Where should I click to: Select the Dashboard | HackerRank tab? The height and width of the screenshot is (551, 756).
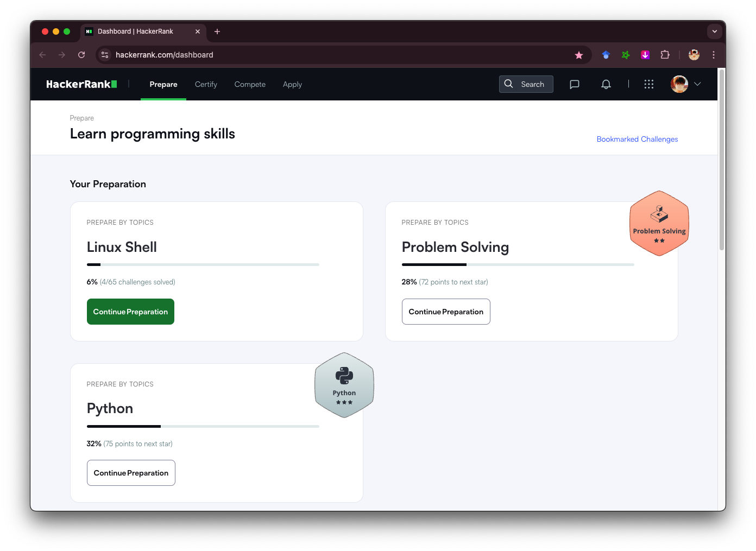point(143,31)
